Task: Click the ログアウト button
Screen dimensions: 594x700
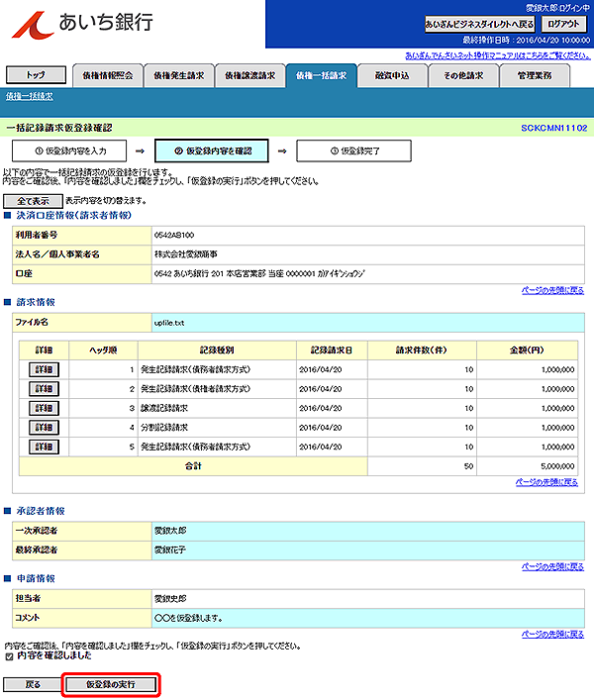Action: [x=563, y=24]
